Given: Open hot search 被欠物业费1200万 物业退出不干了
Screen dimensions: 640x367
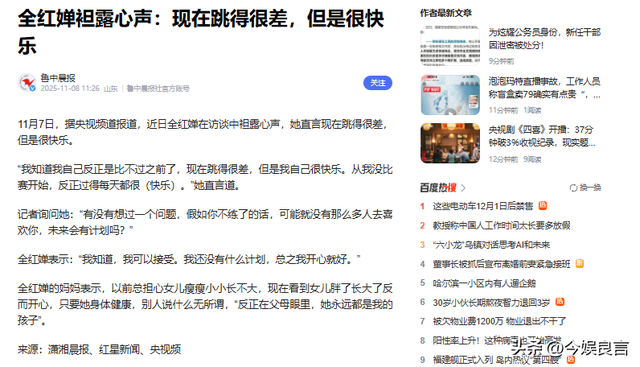Looking at the screenshot, I should (x=500, y=321).
